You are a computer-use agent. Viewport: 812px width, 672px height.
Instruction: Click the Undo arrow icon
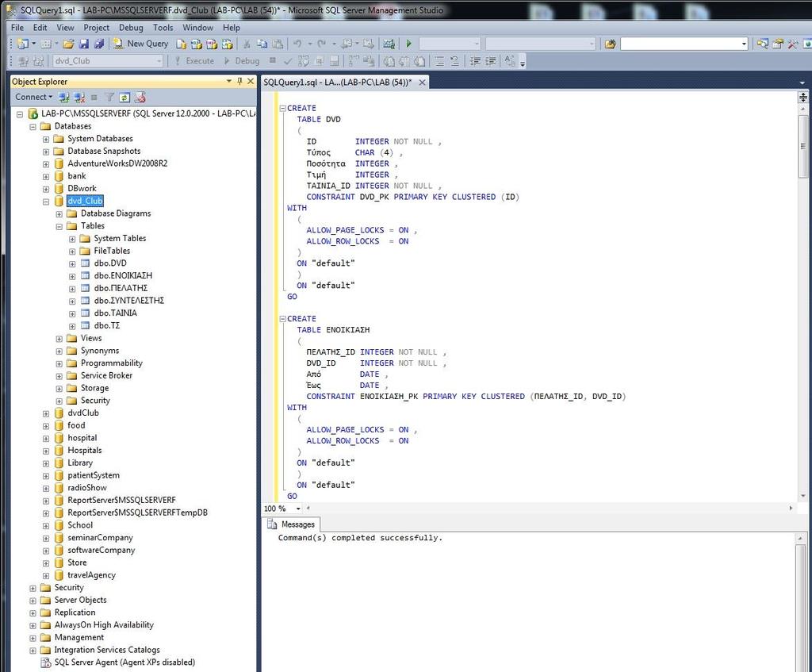[x=298, y=44]
